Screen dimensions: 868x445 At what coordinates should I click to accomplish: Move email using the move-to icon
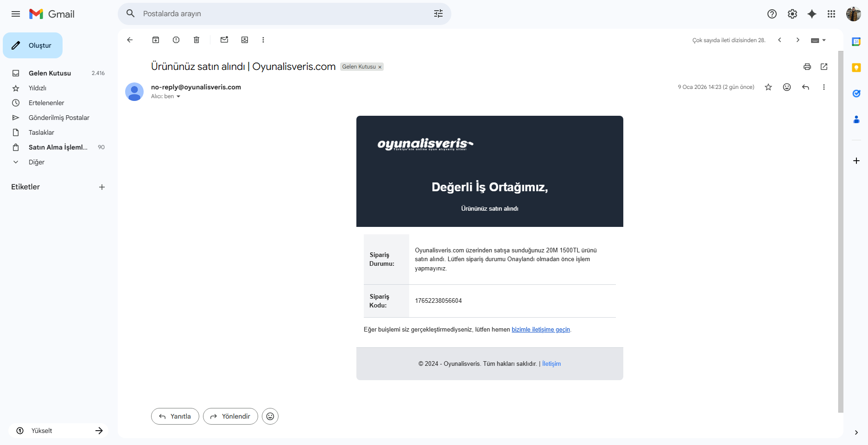(245, 40)
